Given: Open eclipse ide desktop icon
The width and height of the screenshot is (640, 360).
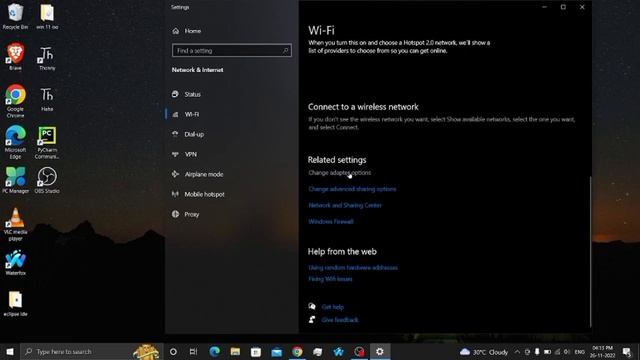Looking at the screenshot, I should (x=16, y=304).
